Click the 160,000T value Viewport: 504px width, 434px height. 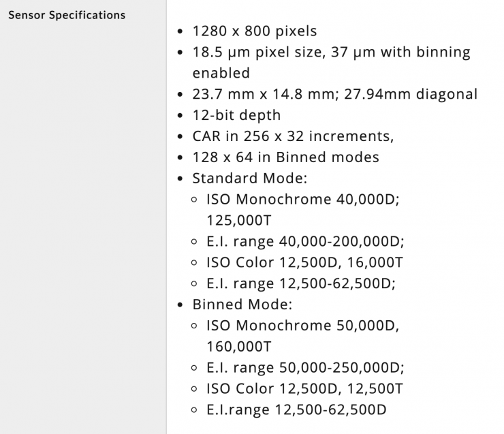(x=238, y=346)
